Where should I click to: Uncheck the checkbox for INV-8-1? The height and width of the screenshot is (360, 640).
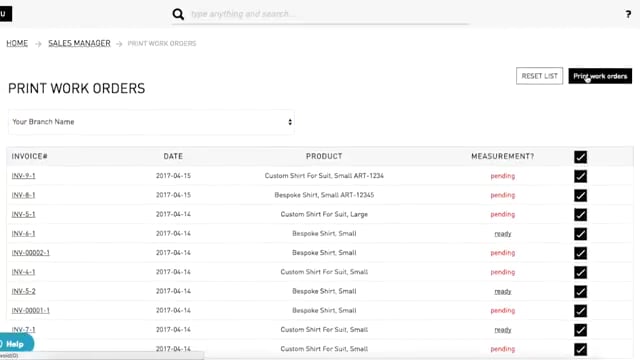point(580,195)
